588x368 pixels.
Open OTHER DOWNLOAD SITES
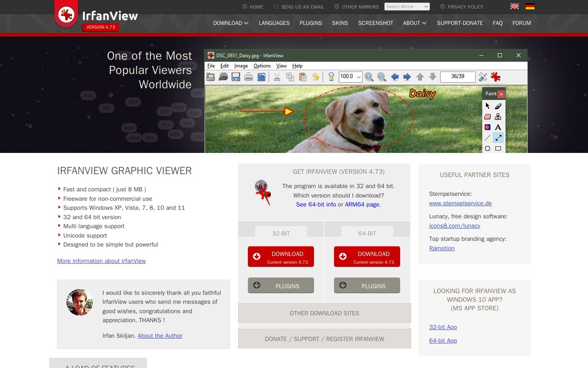[x=325, y=313]
